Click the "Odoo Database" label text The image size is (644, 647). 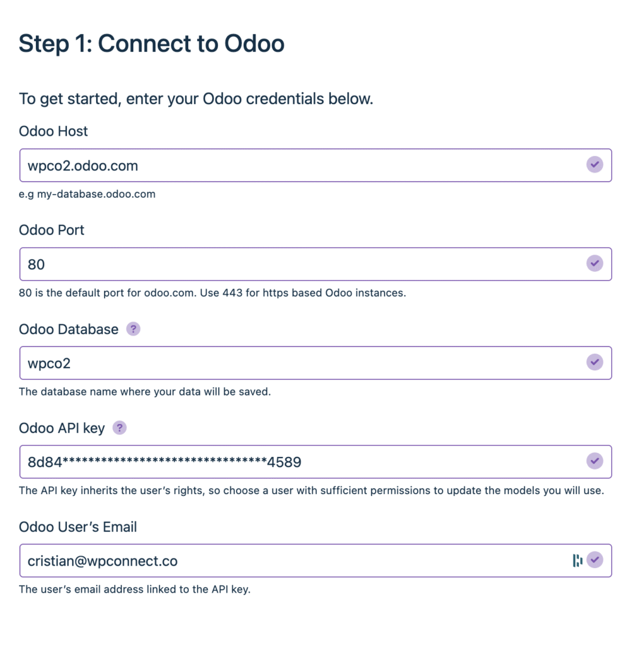[69, 329]
